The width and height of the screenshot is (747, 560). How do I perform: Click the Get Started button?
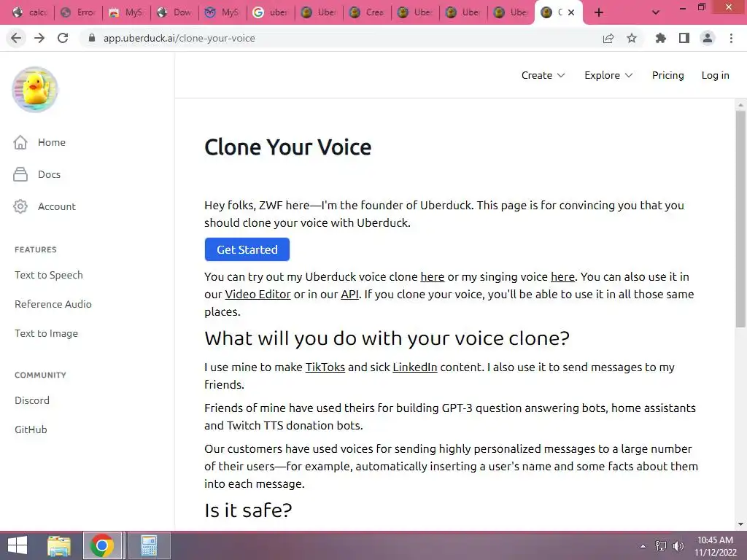point(247,249)
